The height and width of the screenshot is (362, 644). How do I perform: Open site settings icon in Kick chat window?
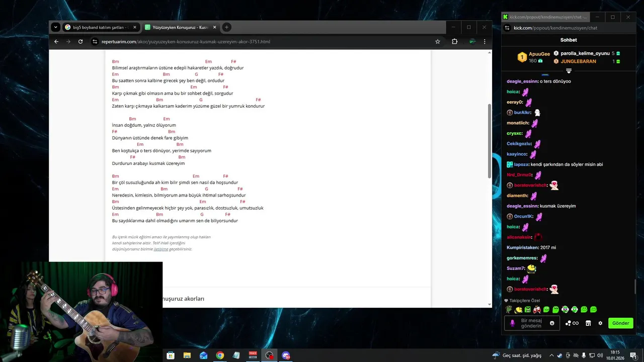507,28
